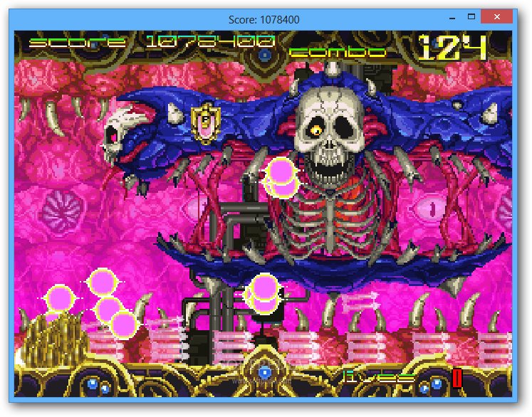Viewport: 532px width, 417px height.
Task: Click the "lives" label in bottom HUD
Action: pos(378,376)
